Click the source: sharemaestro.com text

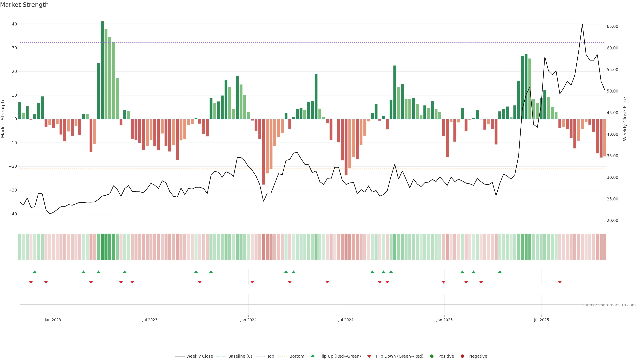pyautogui.click(x=609, y=305)
